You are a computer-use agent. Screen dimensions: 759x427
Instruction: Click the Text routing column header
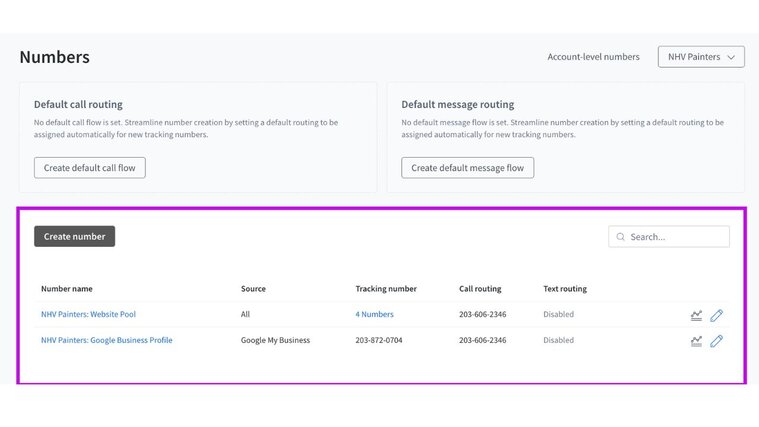[565, 289]
